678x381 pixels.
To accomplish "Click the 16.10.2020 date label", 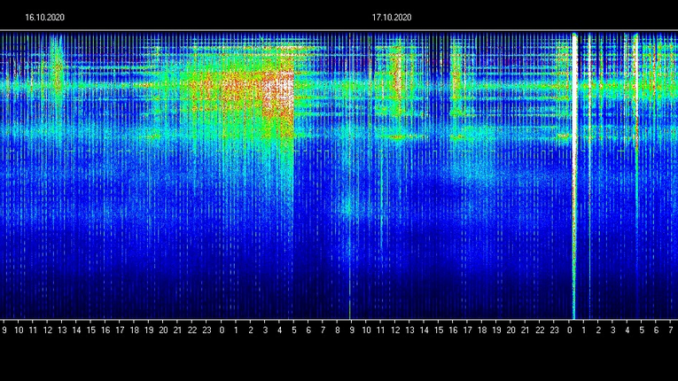I will point(45,17).
